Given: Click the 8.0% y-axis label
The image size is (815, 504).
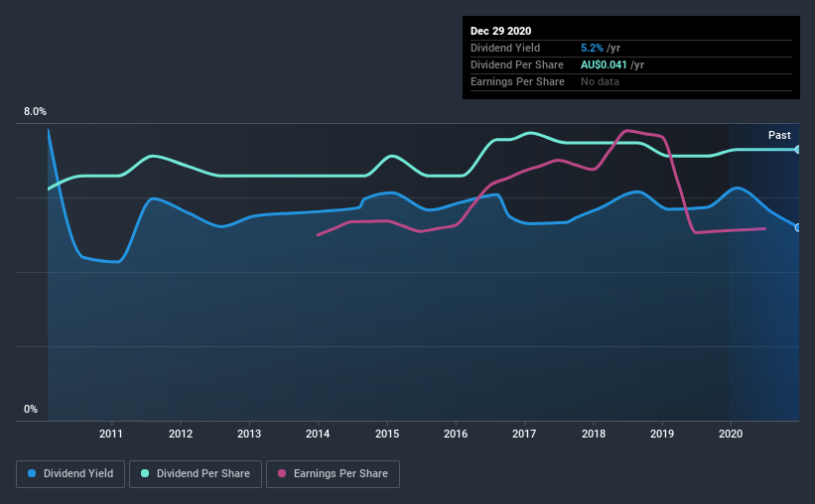Looking at the screenshot, I should tap(35, 112).
